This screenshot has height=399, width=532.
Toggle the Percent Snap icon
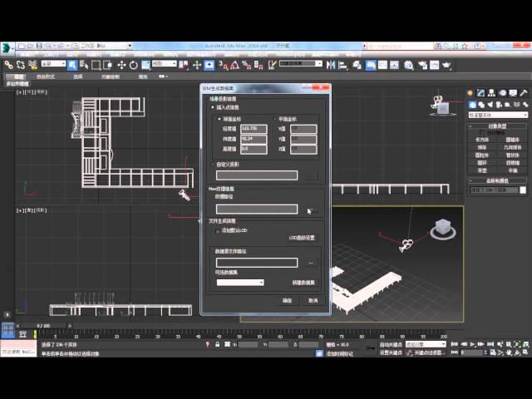point(247,65)
